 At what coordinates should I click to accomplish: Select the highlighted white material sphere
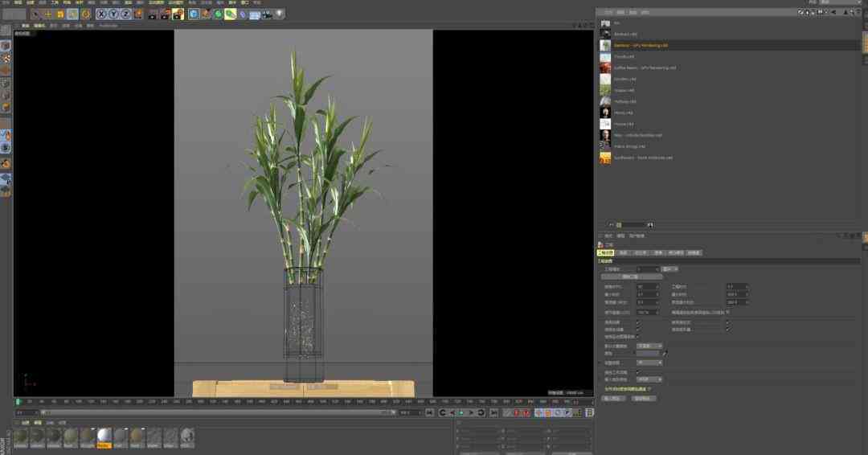tap(104, 437)
